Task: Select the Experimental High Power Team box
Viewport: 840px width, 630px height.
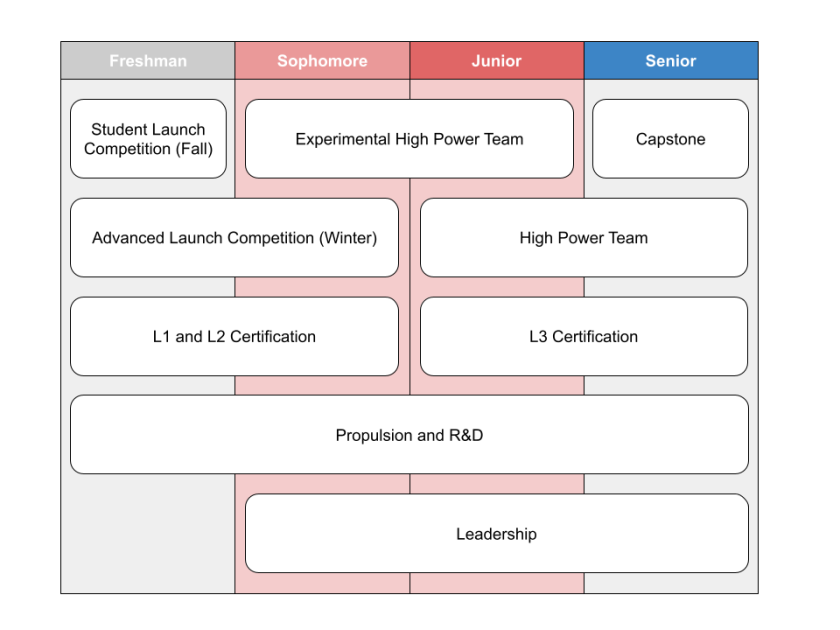Action: point(409,139)
